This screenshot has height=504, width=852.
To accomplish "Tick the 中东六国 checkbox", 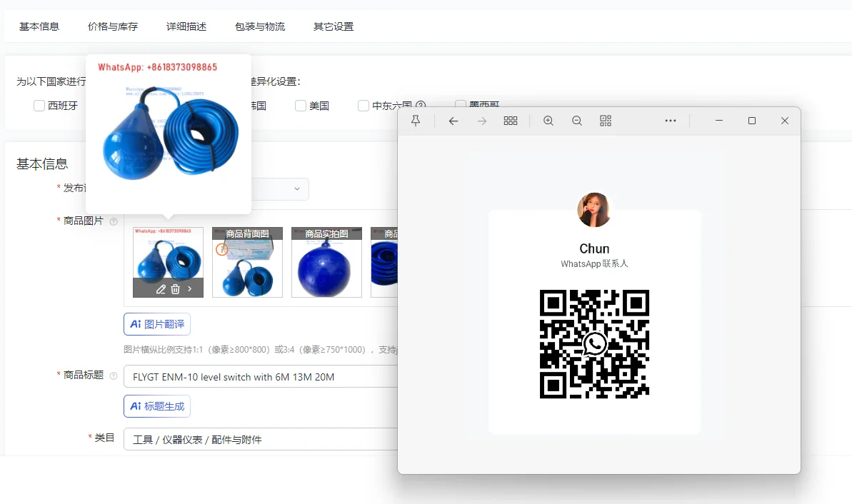I will (364, 106).
